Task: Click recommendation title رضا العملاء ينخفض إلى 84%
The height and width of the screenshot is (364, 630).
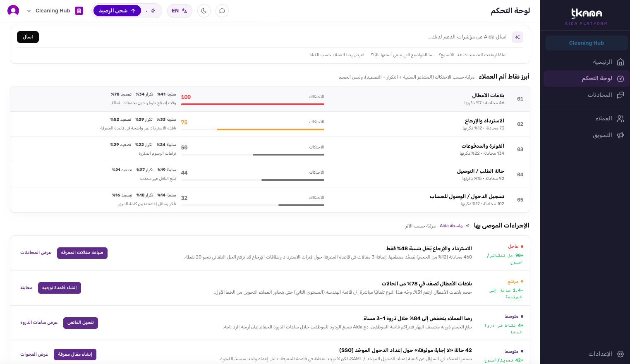Action: coord(418,318)
